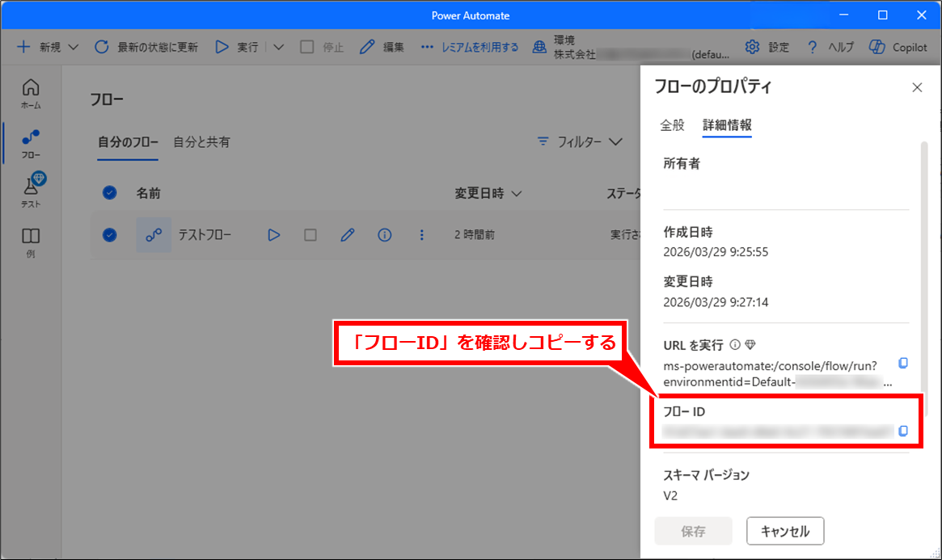Switch to the 全般 tab
The width and height of the screenshot is (942, 560).
[x=672, y=125]
